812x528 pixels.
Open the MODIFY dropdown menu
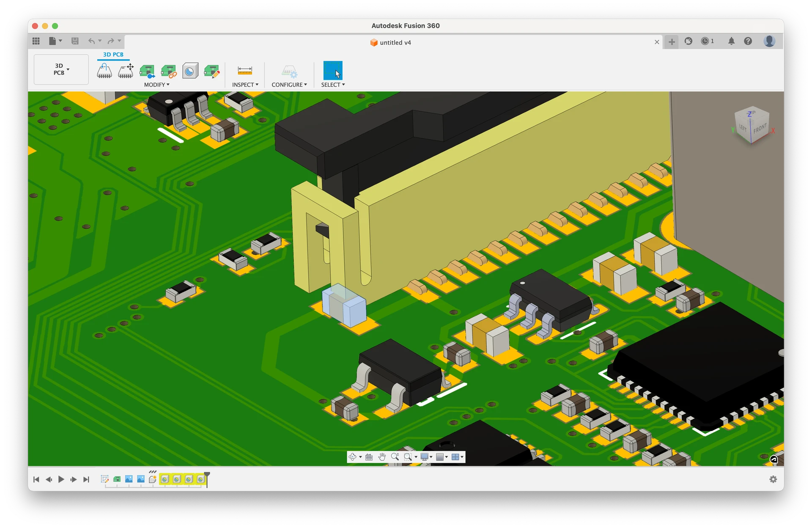(156, 85)
